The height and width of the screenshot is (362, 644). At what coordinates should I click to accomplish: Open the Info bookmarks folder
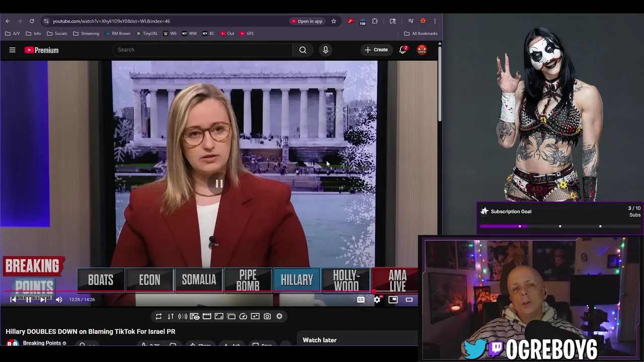33,33
